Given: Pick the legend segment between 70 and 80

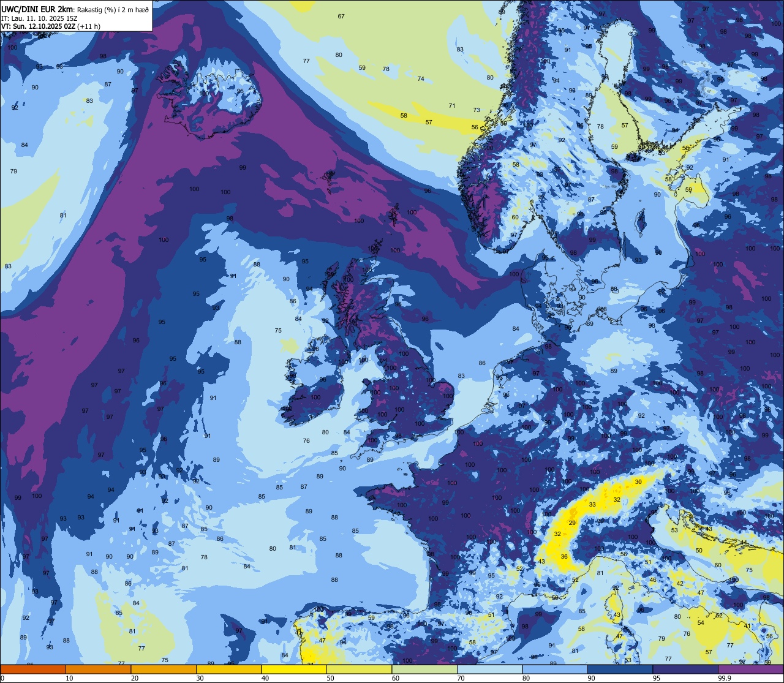Looking at the screenshot, I should 489,669.
